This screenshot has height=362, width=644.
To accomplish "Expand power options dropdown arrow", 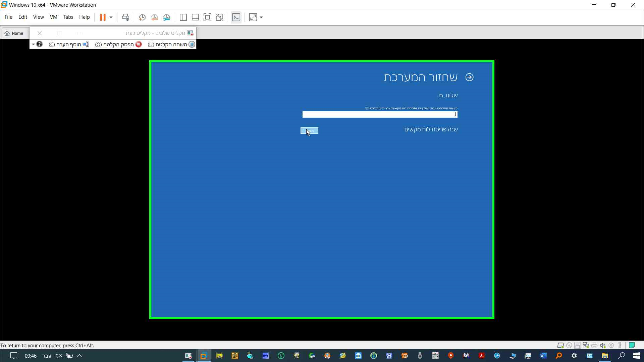I will click(x=111, y=17).
